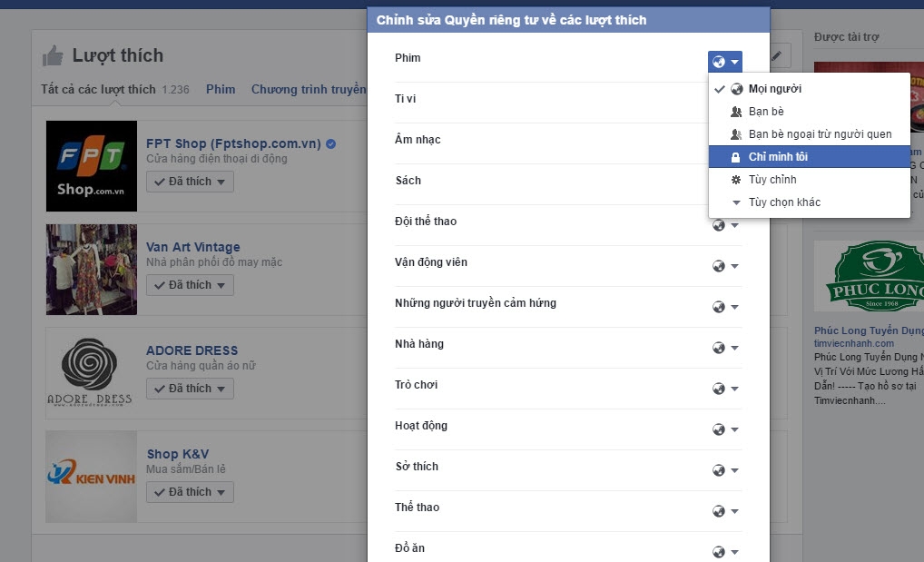The width and height of the screenshot is (924, 562).
Task: Click the thumbs-up icon beside Lượt thích heading
Action: point(52,54)
